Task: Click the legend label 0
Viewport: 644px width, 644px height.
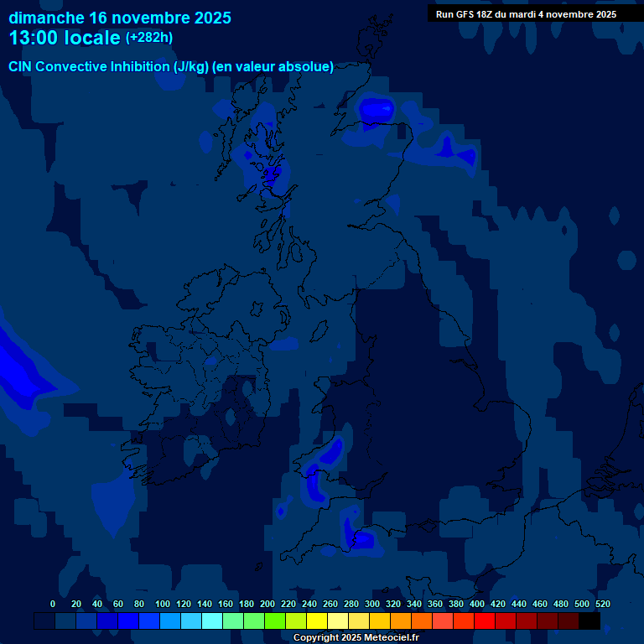Action: (53, 604)
